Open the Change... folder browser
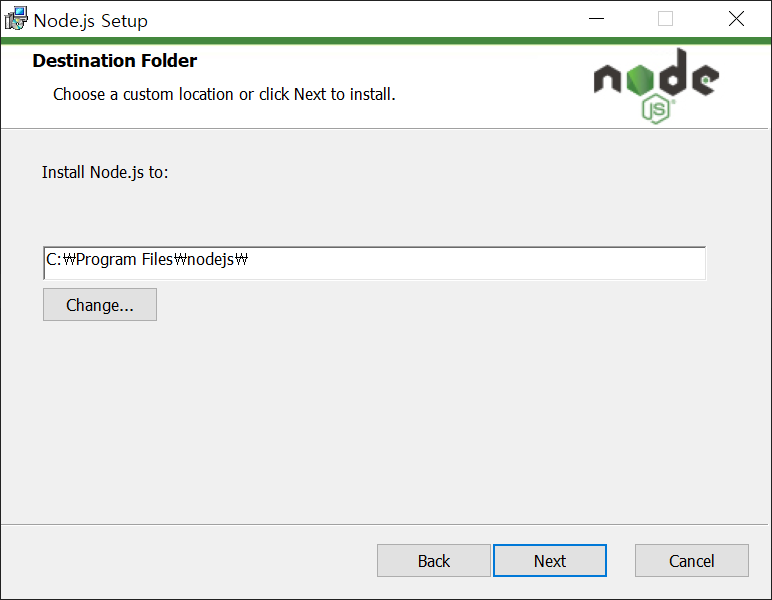The width and height of the screenshot is (772, 600). click(100, 305)
